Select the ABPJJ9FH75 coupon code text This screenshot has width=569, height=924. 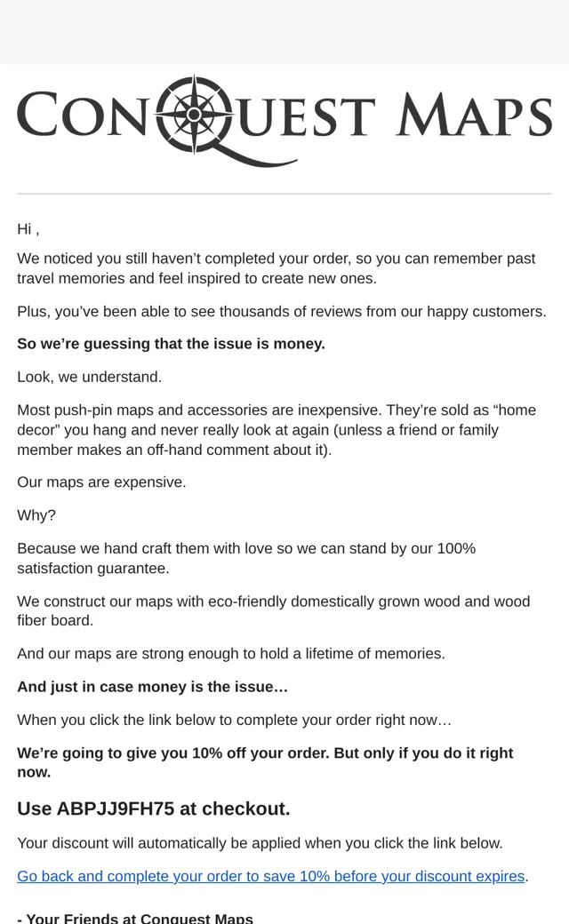click(x=115, y=808)
